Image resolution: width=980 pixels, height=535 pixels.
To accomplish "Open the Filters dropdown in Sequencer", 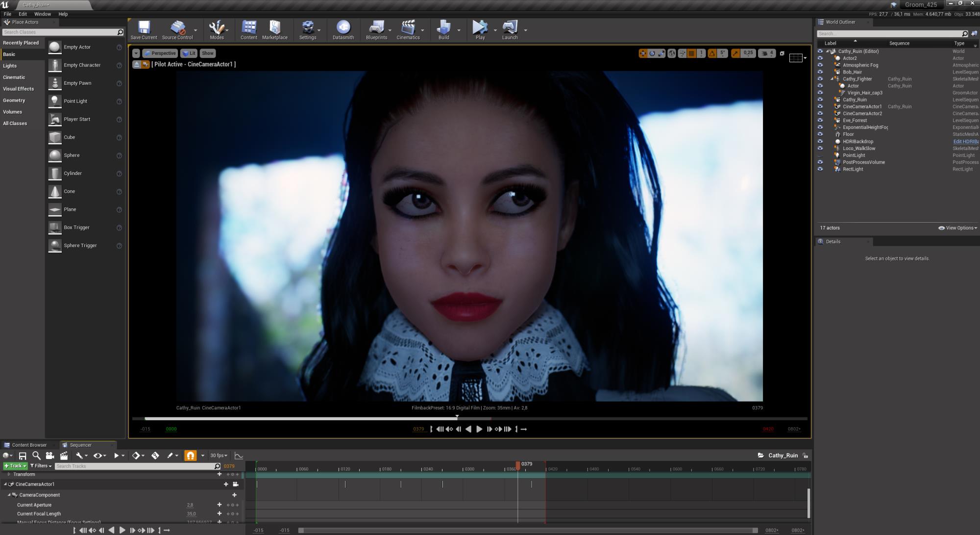I will 41,466.
